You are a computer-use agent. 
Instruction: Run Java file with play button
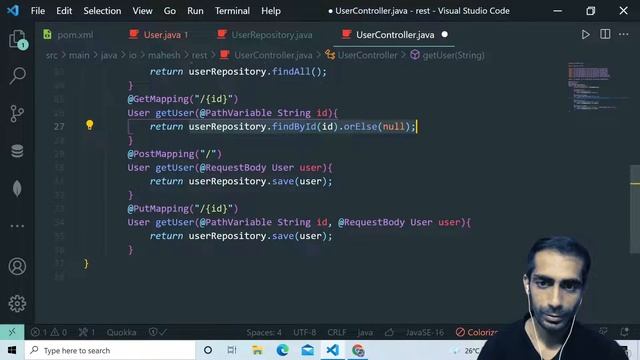[585, 35]
